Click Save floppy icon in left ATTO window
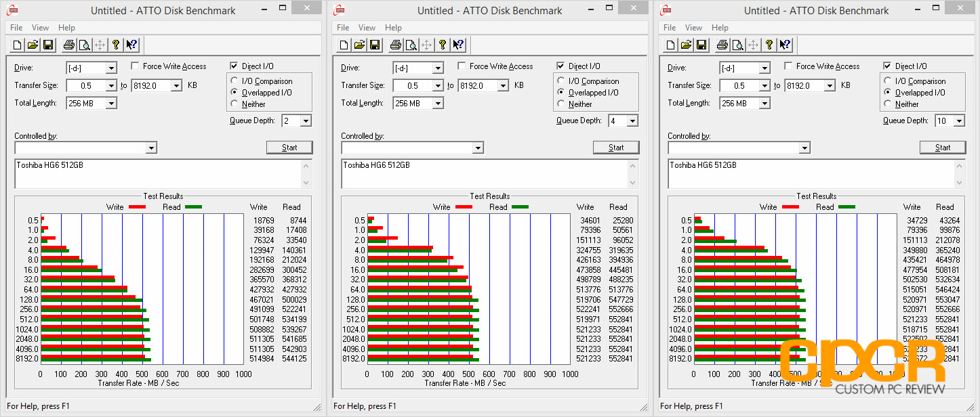The height and width of the screenshot is (417, 980). tap(48, 45)
